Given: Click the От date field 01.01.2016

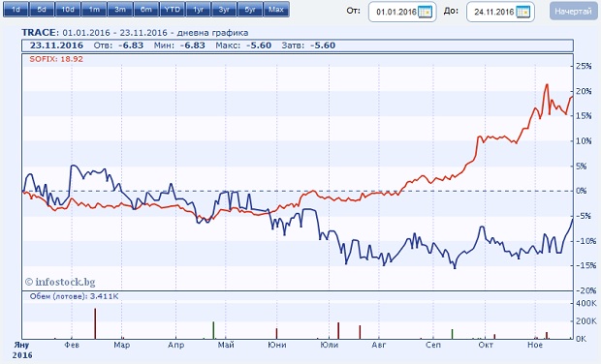Looking at the screenshot, I should point(396,12).
